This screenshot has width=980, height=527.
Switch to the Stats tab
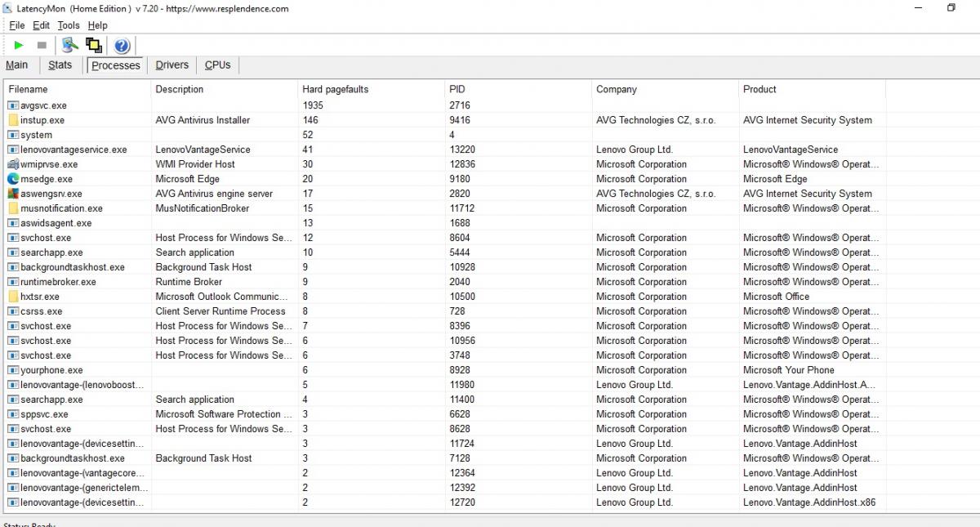point(60,65)
